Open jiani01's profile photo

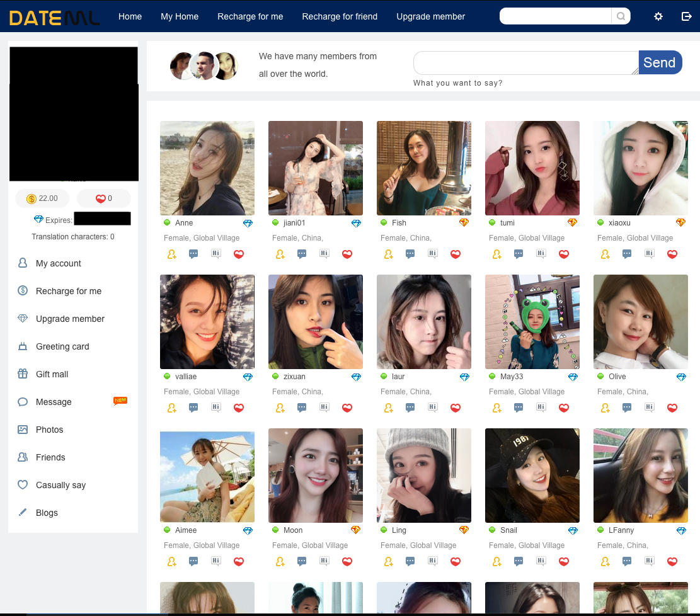pos(316,168)
